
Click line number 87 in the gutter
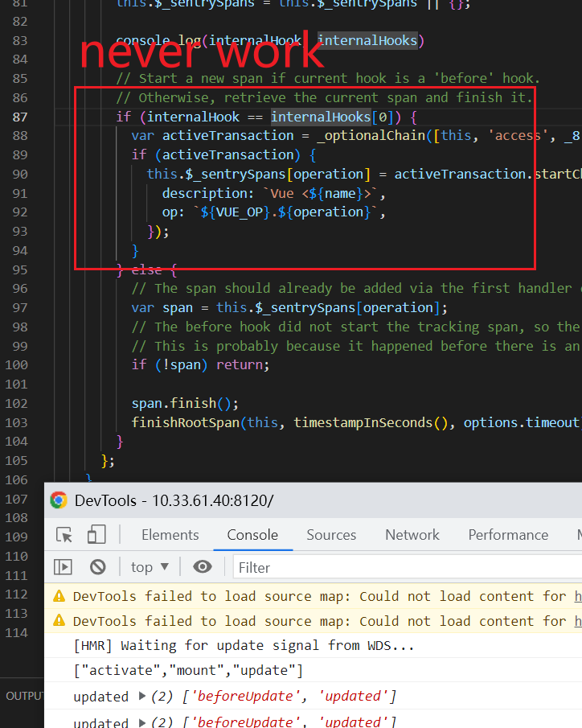(x=18, y=117)
